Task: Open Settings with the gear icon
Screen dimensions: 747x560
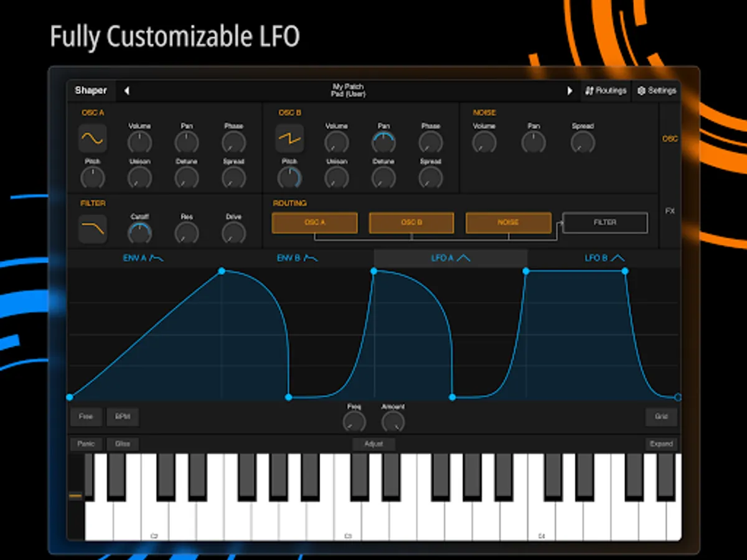Action: [x=656, y=91]
